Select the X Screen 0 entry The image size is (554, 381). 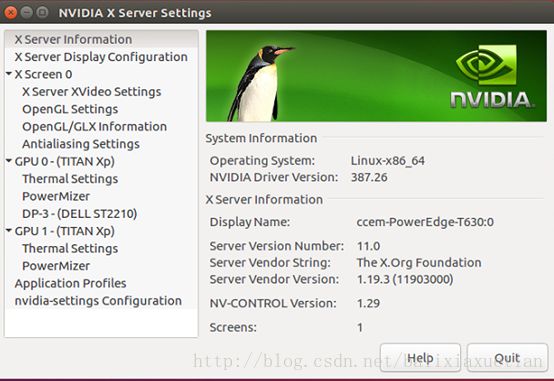tap(43, 74)
